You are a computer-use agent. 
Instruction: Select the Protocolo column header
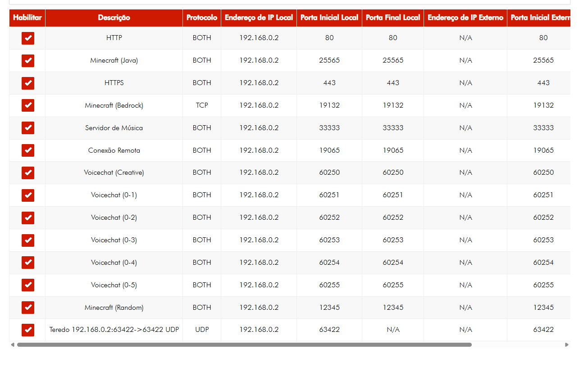coord(202,18)
